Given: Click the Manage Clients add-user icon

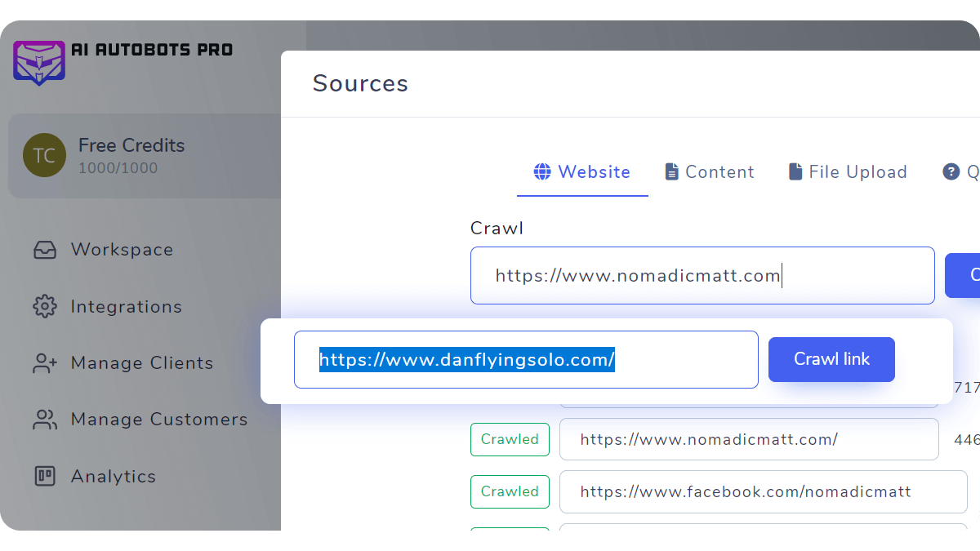Looking at the screenshot, I should (44, 363).
